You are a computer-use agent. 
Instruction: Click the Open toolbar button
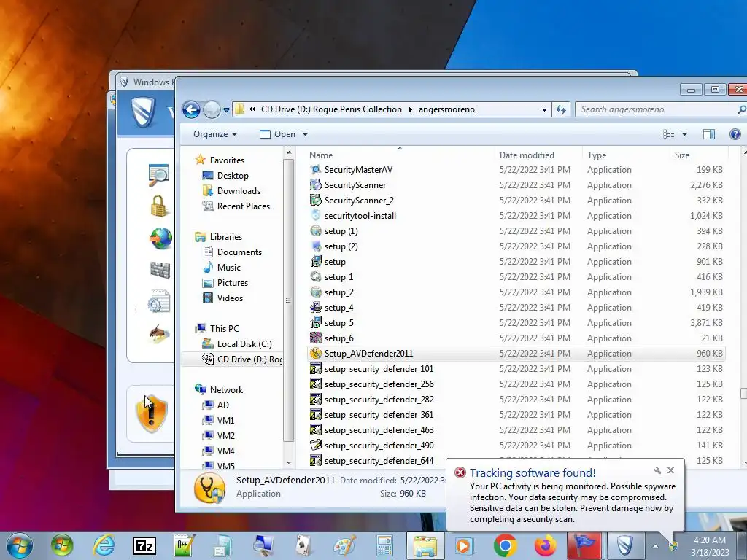click(x=278, y=134)
